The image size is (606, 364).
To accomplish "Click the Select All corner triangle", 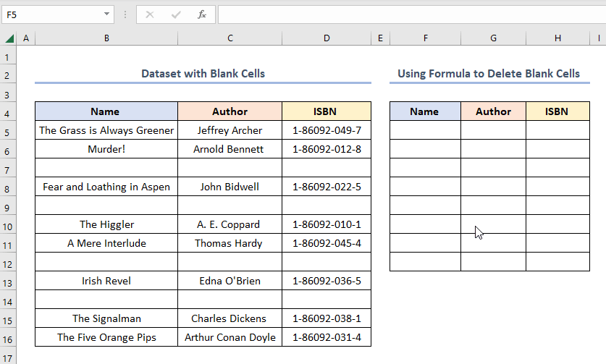I will click(x=9, y=38).
